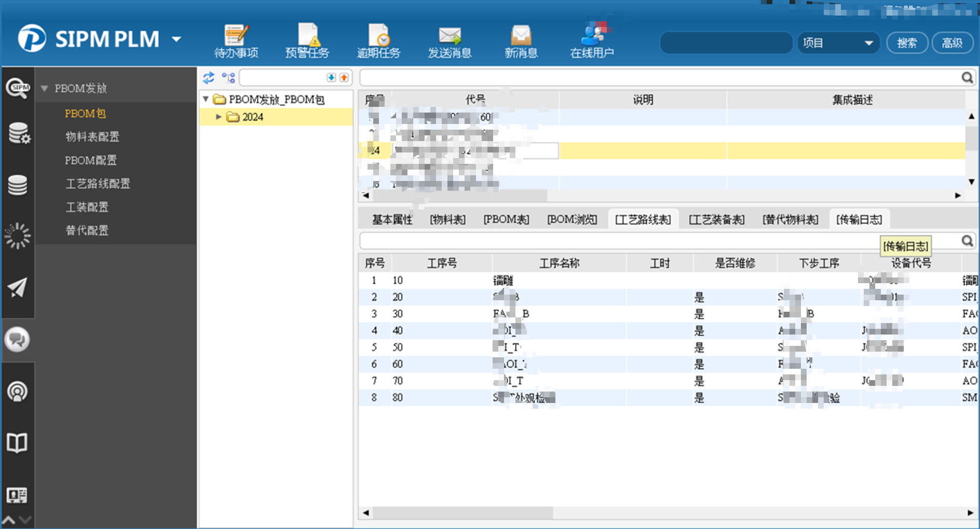The width and height of the screenshot is (980, 529).
Task: Click the 预警任务 warning tasks icon
Action: pyautogui.click(x=307, y=40)
